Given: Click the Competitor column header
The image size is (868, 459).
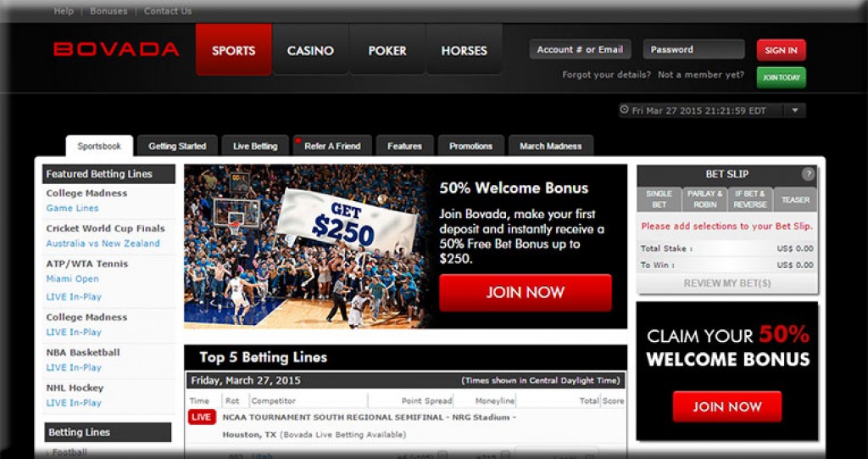Looking at the screenshot, I should [274, 400].
